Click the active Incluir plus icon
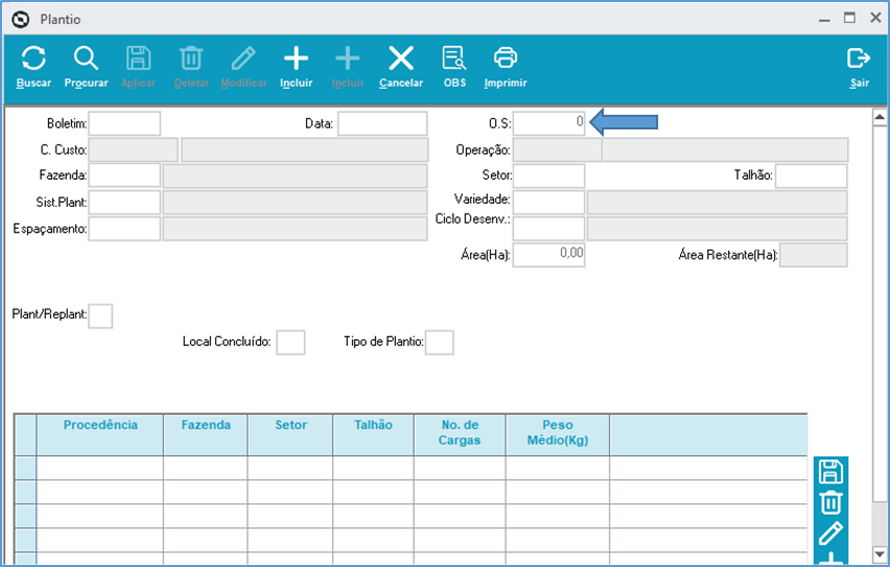Viewport: 890px width, 567px height. (x=296, y=58)
